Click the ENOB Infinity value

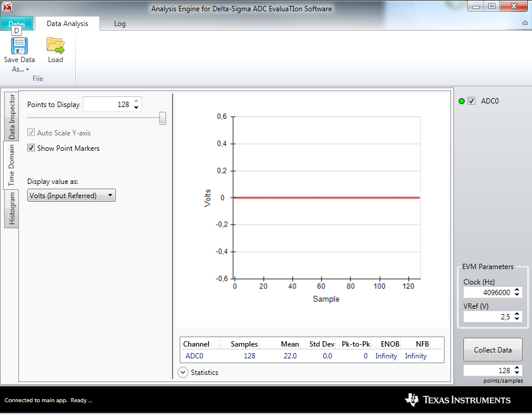tap(386, 355)
